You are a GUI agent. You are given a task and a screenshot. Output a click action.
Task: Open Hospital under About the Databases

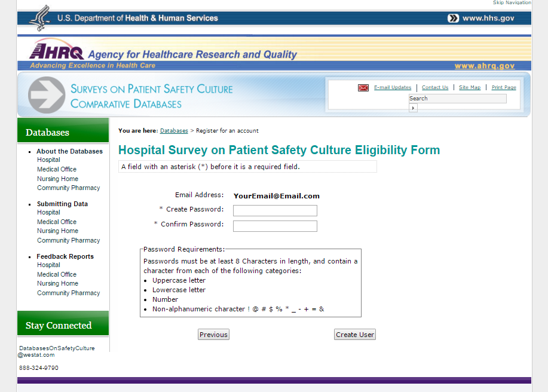point(48,160)
